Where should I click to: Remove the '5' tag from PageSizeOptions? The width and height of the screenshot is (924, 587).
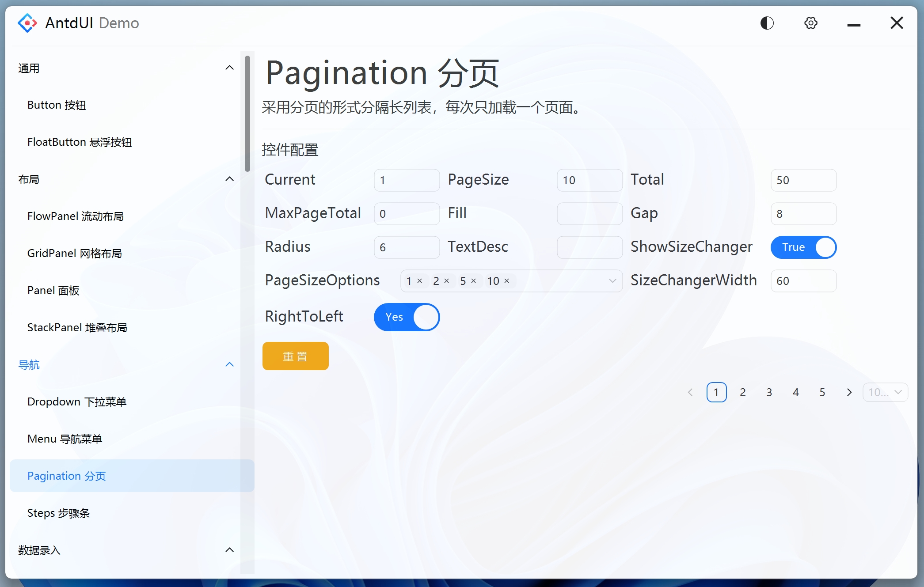pos(474,280)
